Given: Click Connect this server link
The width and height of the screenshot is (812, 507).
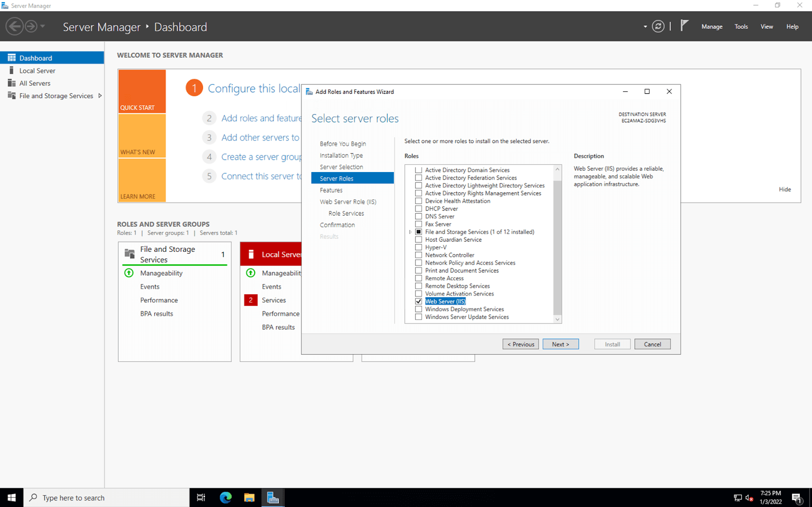Looking at the screenshot, I should 261,176.
